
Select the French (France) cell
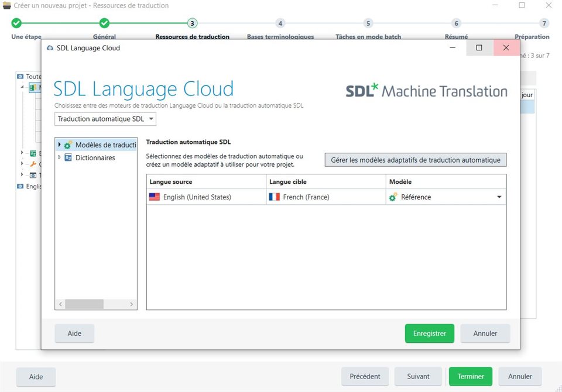326,197
